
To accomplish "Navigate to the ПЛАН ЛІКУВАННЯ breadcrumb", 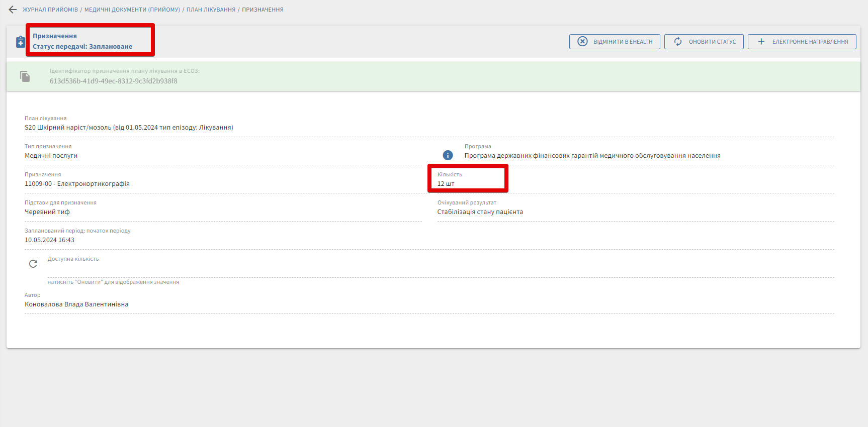I will [x=211, y=10].
